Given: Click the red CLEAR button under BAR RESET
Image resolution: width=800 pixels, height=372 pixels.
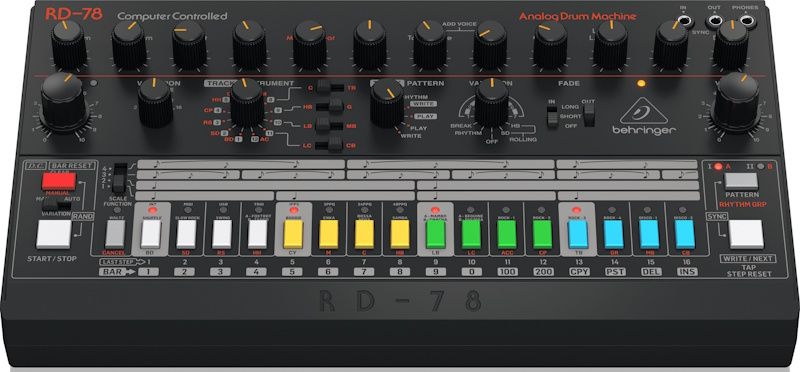Looking at the screenshot, I should [59, 181].
